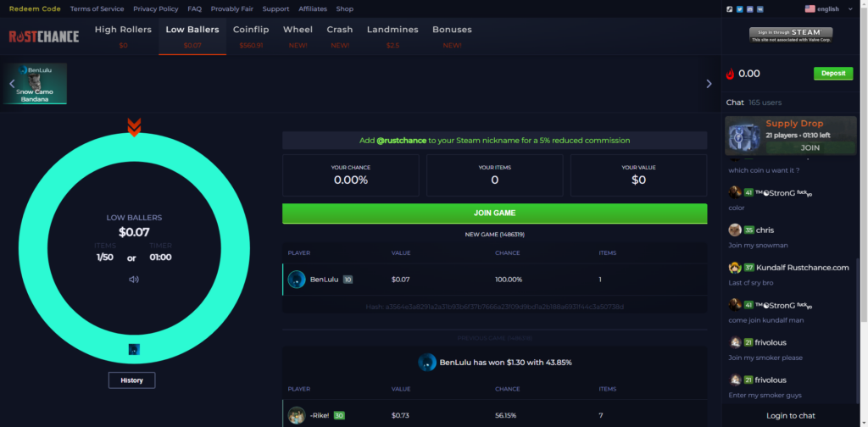
Task: Go to next item in carousel
Action: coord(709,84)
